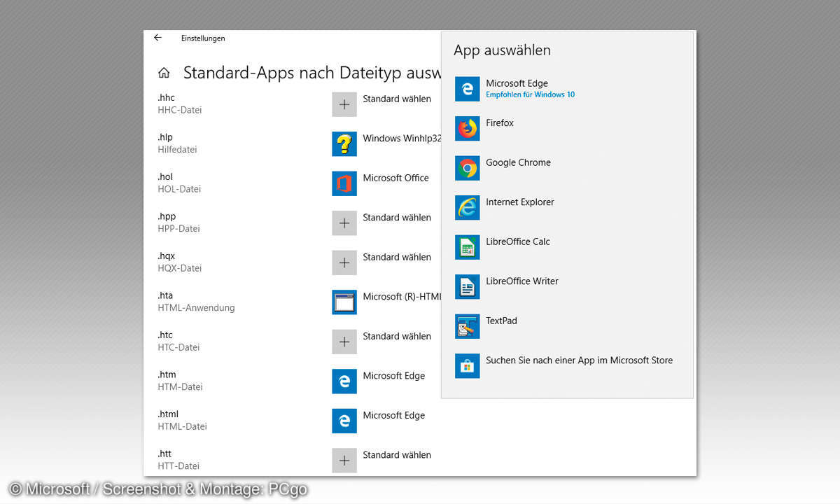Viewport: 840px width, 504px height.
Task: Go to the settings home icon
Action: pyautogui.click(x=164, y=72)
